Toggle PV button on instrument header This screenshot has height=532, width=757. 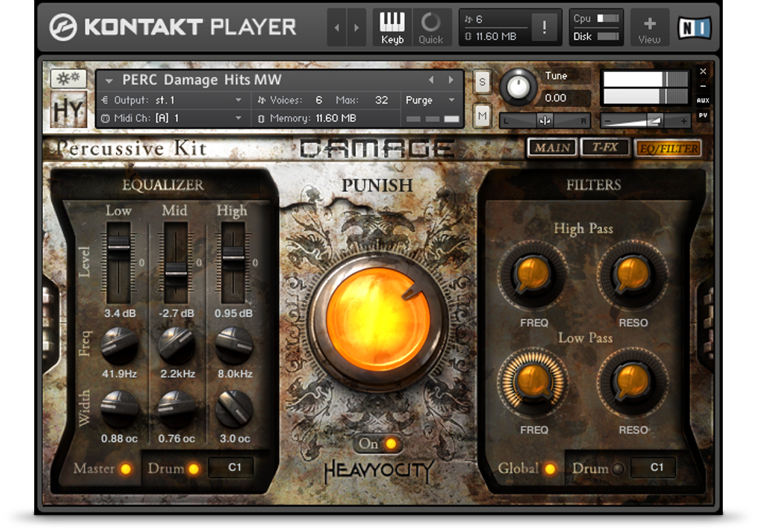pyautogui.click(x=703, y=115)
